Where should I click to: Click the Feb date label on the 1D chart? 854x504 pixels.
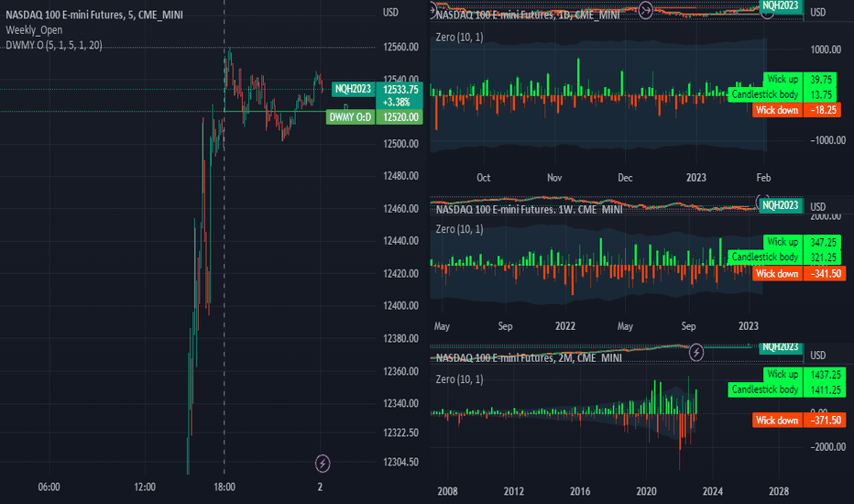click(763, 178)
